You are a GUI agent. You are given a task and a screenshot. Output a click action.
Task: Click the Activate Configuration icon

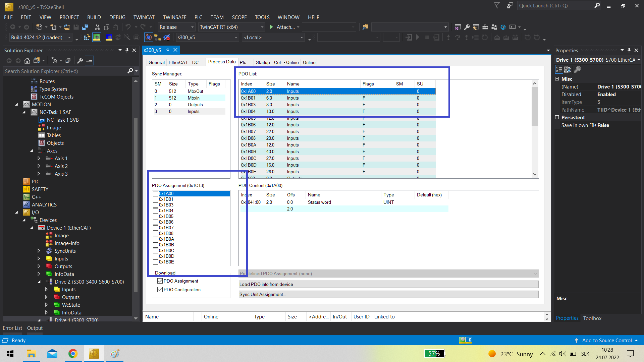(x=87, y=38)
